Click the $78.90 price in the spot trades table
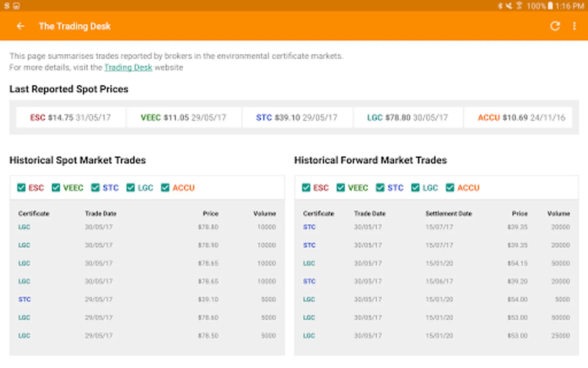Screen dimensions: 588x368 (208, 245)
